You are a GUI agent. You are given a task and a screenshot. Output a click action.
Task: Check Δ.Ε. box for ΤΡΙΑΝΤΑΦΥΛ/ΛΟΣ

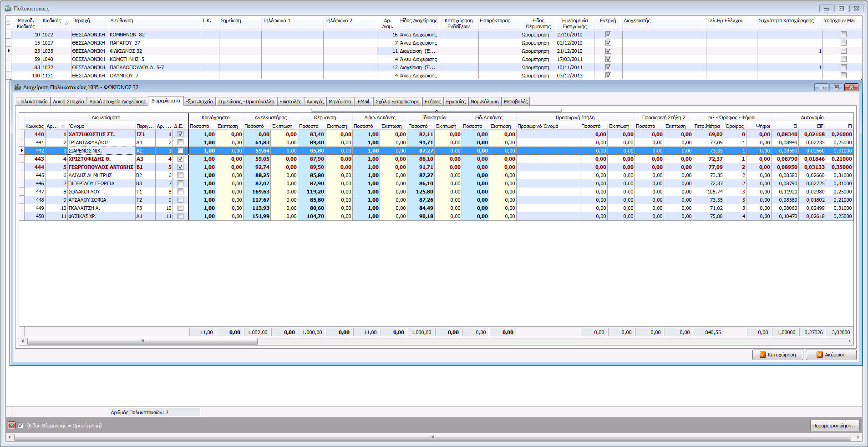click(180, 142)
